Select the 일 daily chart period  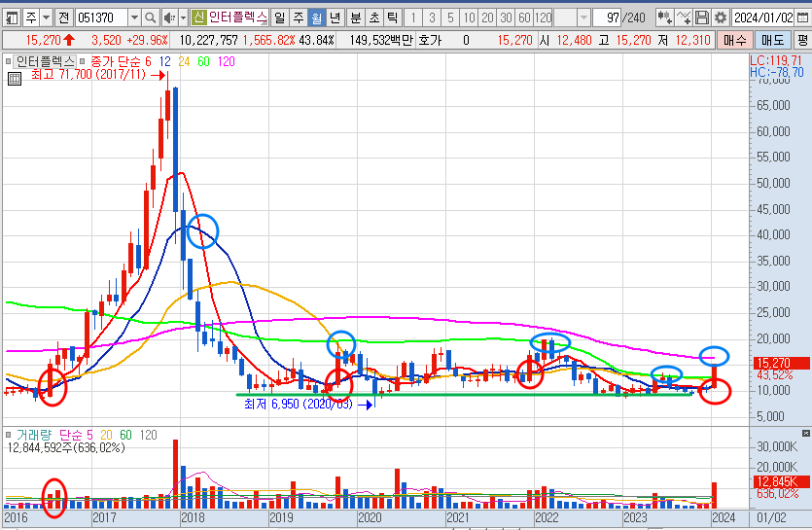(279, 18)
